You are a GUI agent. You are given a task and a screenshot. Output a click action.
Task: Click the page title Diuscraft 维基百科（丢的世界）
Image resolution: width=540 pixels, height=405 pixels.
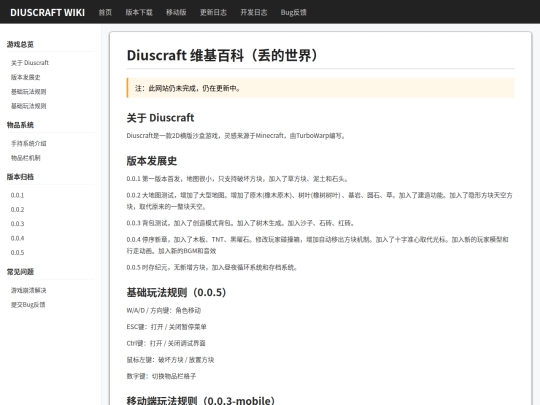click(x=222, y=55)
